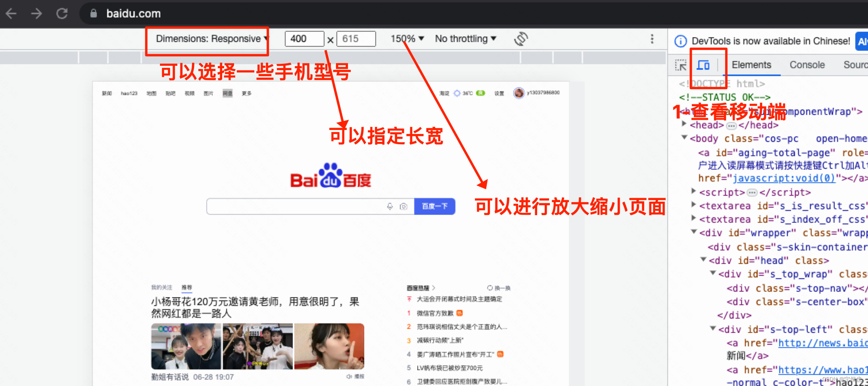The image size is (868, 386).
Task: Open the Dimensions: Responsive dropdown
Action: point(212,39)
